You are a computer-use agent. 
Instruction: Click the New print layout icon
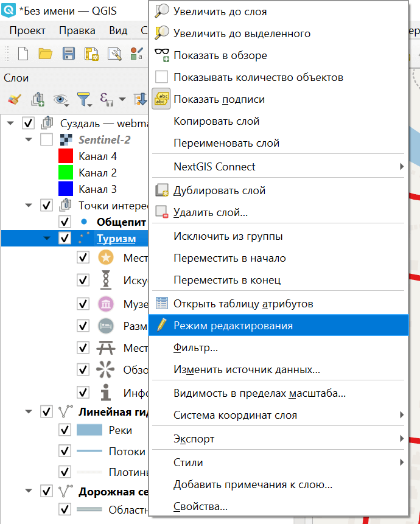pyautogui.click(x=91, y=54)
